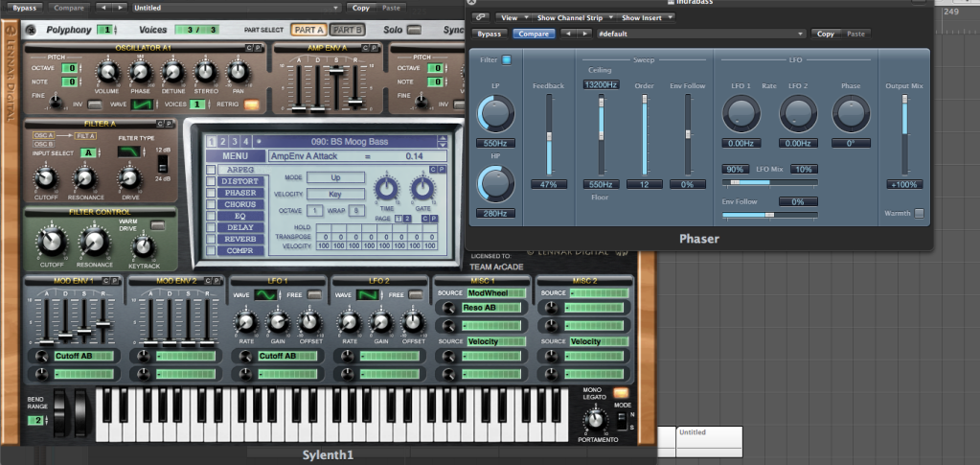This screenshot has width=980, height=465.
Task: Click the Oscillator A1 Detune knob
Action: point(173,73)
